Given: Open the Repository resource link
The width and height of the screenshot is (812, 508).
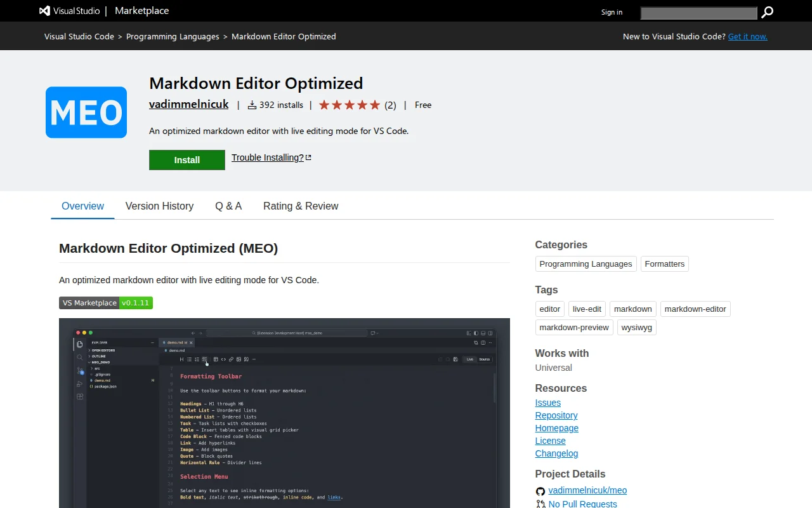Looking at the screenshot, I should [x=556, y=415].
